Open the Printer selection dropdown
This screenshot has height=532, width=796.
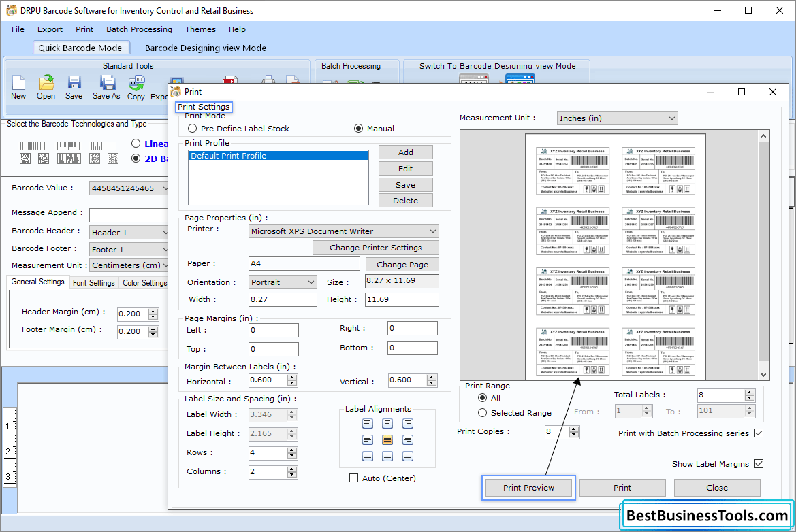pos(432,231)
